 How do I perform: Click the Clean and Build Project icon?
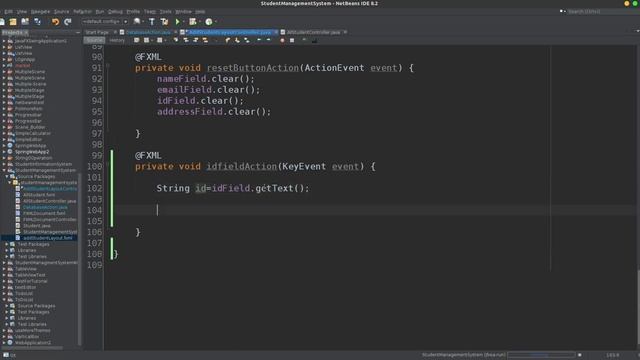pos(164,22)
